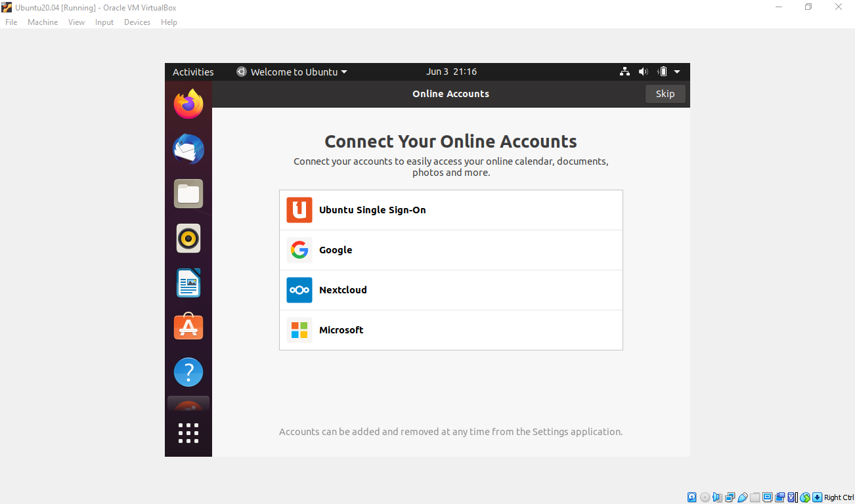The height and width of the screenshot is (504, 855).
Task: Click VirtualBox recording status icon
Action: coord(779,497)
